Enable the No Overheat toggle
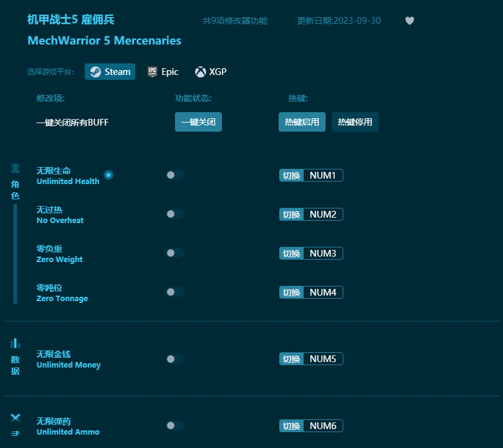Screen dimensions: 503x448 pyautogui.click(x=175, y=214)
